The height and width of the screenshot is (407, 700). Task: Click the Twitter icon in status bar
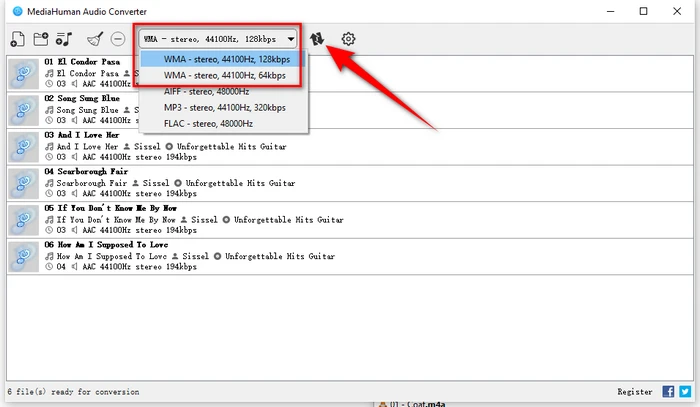(x=685, y=391)
